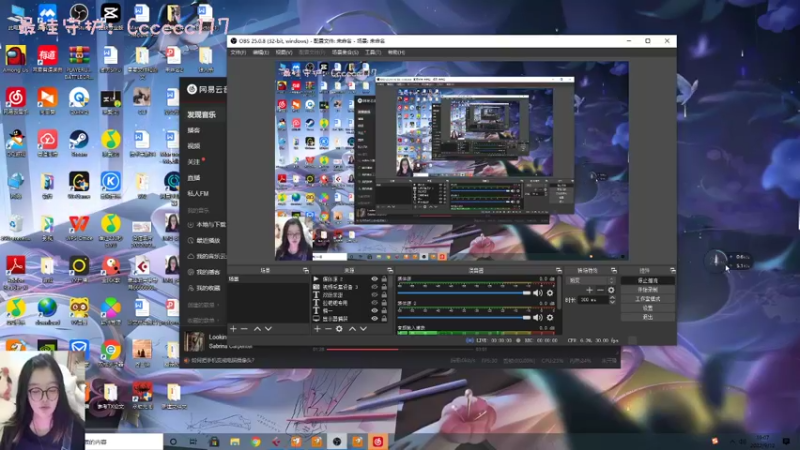Open the scene transition type dropdown
The width and height of the screenshot is (800, 450).
pos(591,281)
